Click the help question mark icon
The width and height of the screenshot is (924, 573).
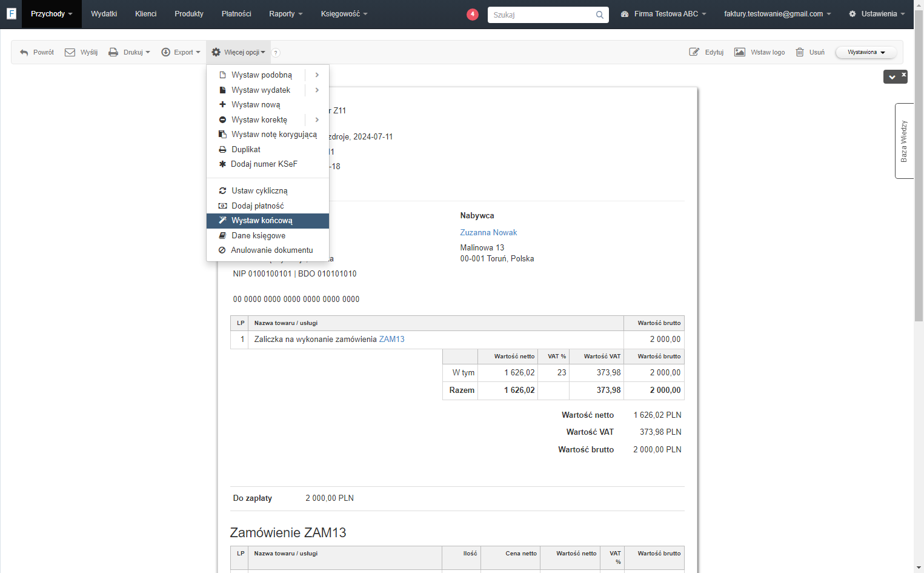coord(276,53)
